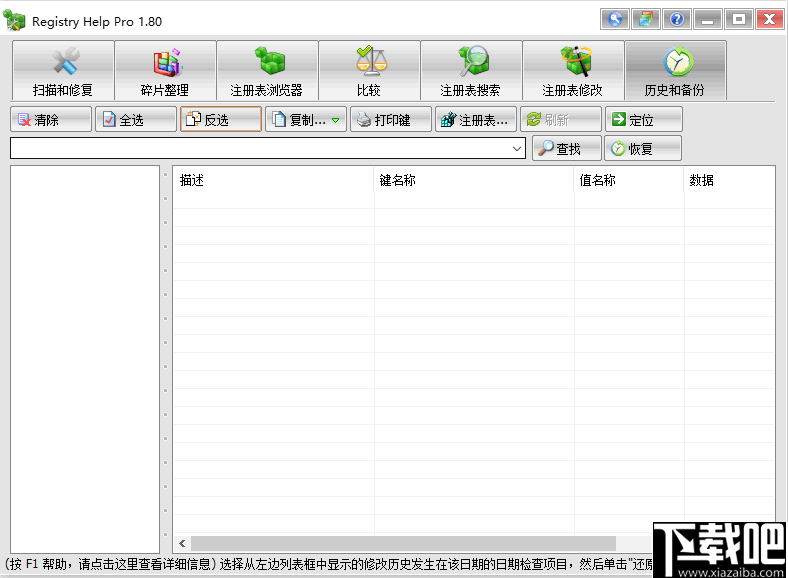Click into the search text field
The width and height of the screenshot is (788, 578).
click(259, 149)
